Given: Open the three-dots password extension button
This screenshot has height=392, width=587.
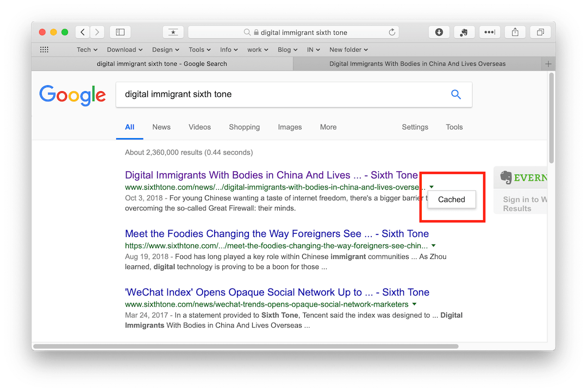Looking at the screenshot, I should coord(490,32).
